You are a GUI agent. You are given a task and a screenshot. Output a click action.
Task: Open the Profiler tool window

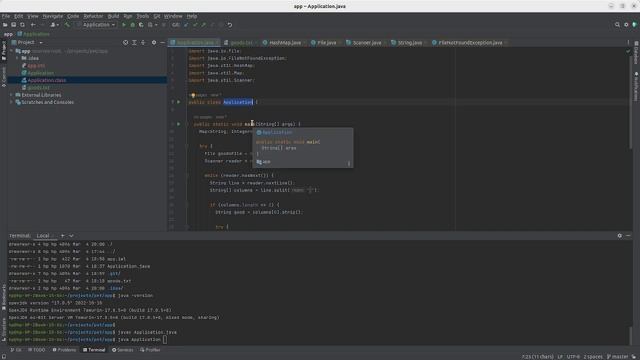[x=150, y=350]
